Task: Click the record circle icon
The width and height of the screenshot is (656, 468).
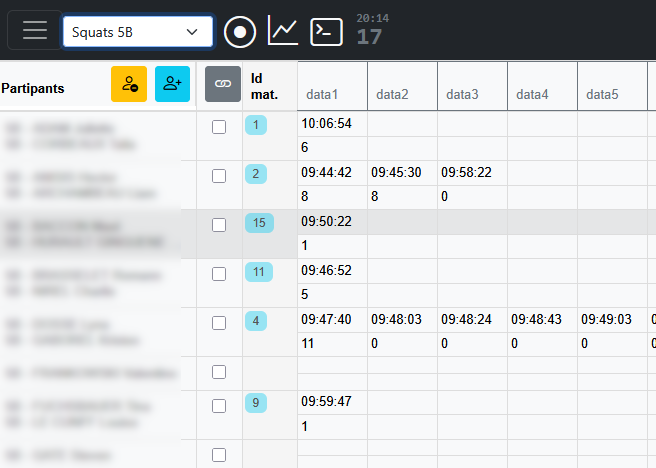Action: coord(240,32)
